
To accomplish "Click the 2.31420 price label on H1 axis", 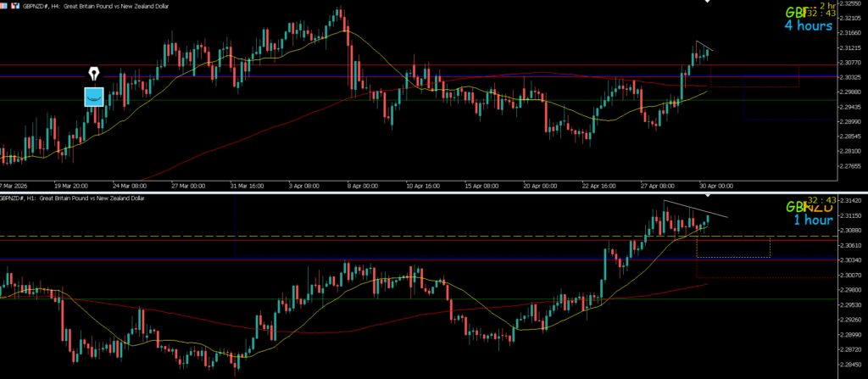I will click(853, 200).
